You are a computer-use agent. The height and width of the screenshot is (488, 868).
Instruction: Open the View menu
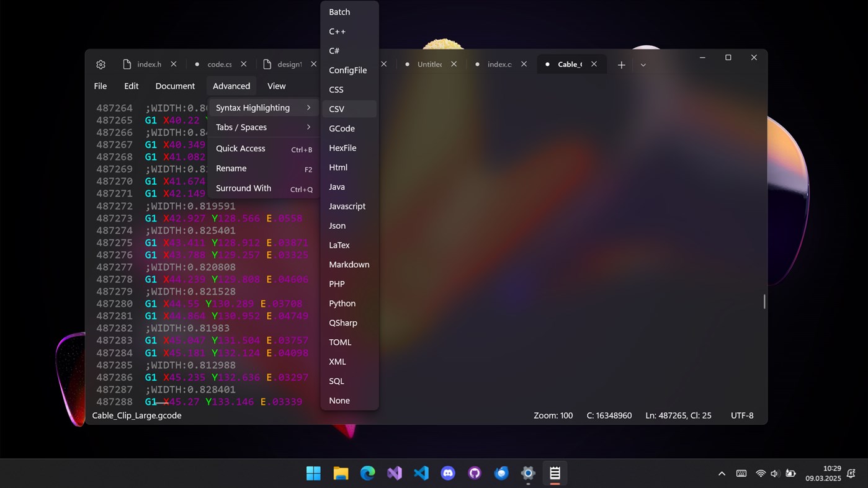(x=277, y=86)
